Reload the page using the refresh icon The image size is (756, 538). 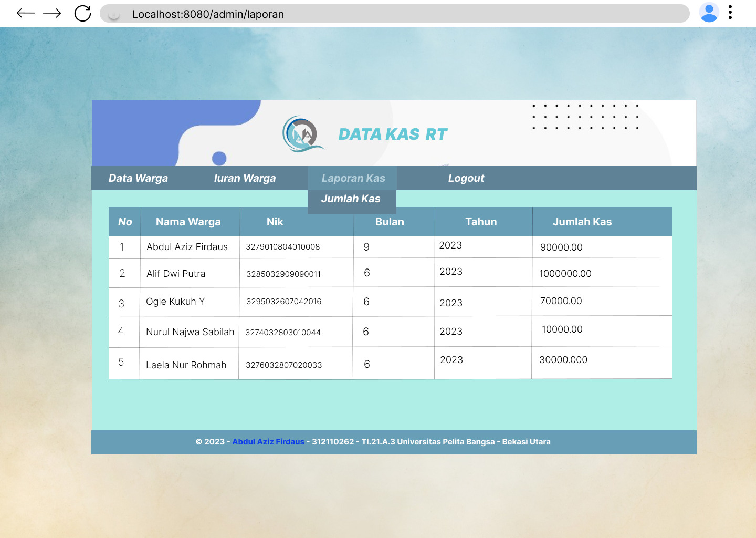[x=83, y=13]
